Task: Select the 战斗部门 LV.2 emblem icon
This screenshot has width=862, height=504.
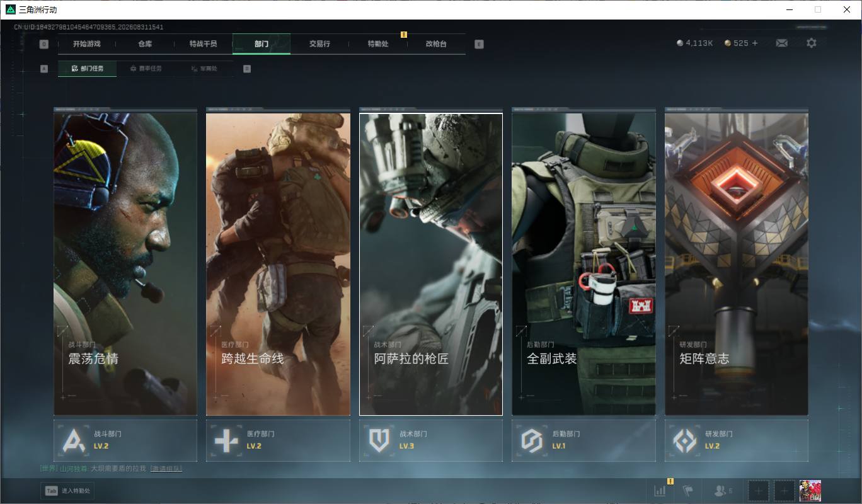Action: pos(74,440)
